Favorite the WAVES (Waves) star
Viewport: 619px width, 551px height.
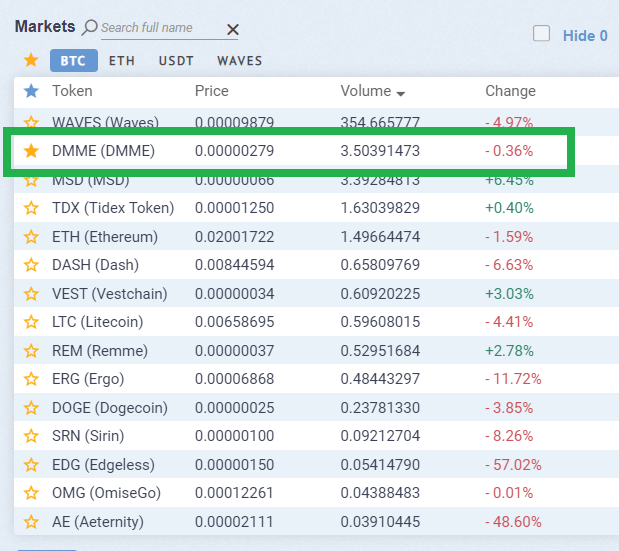31,121
